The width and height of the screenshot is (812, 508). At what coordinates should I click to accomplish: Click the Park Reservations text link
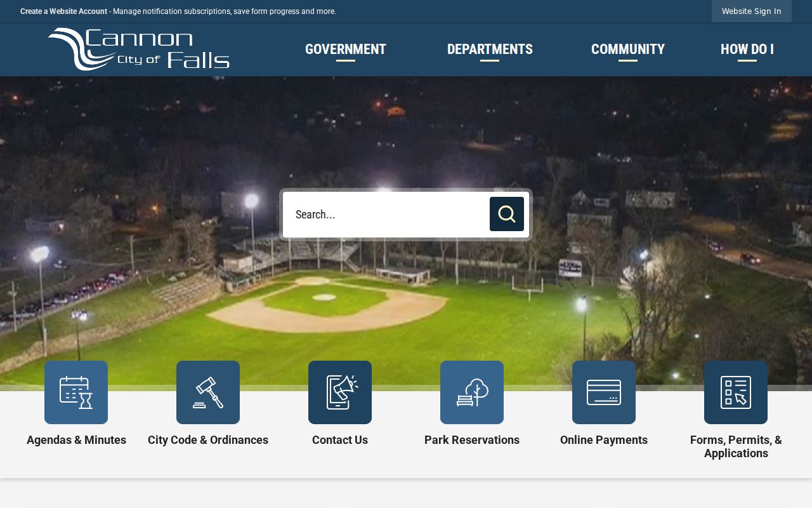click(x=472, y=440)
